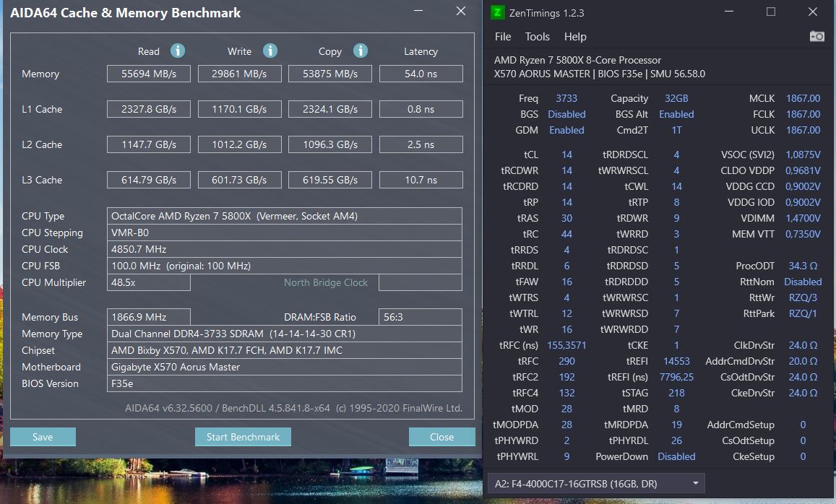Click the CPU Stepping field VMR-B0

pos(285,233)
